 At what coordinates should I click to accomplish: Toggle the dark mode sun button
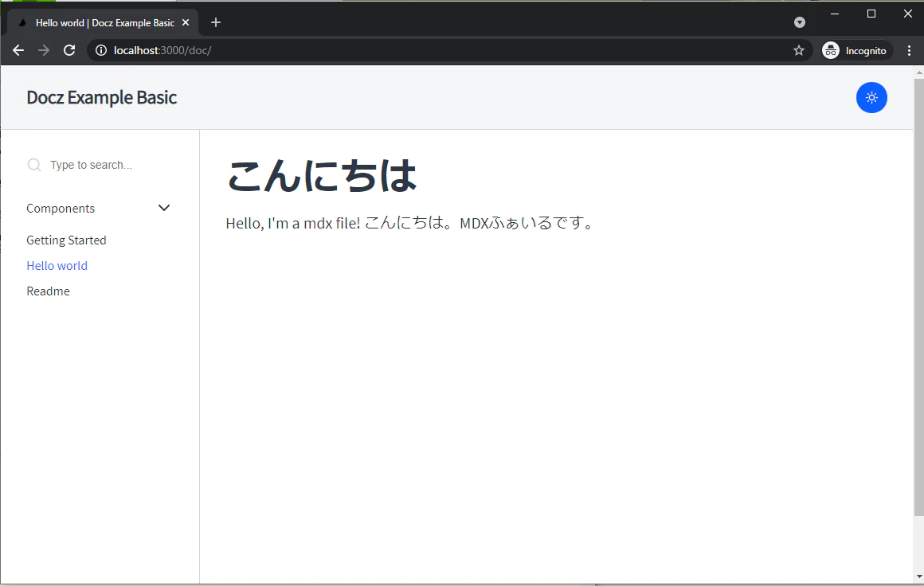click(871, 98)
